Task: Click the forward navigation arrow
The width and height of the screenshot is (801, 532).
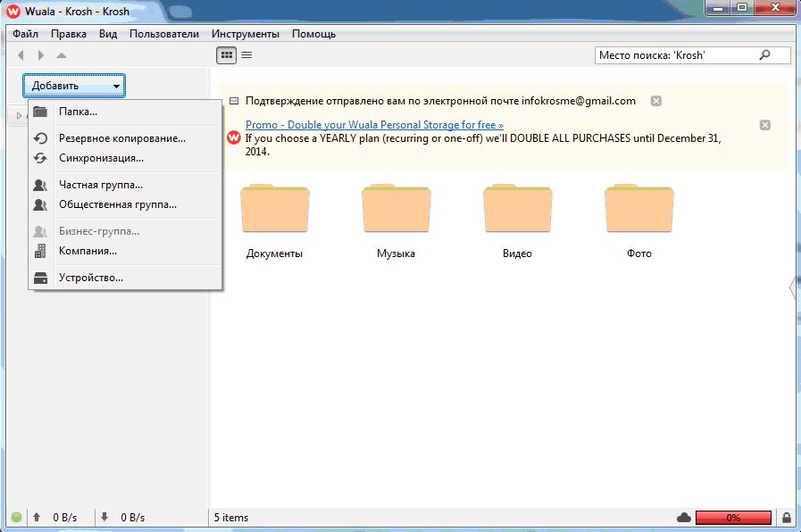Action: click(x=41, y=55)
